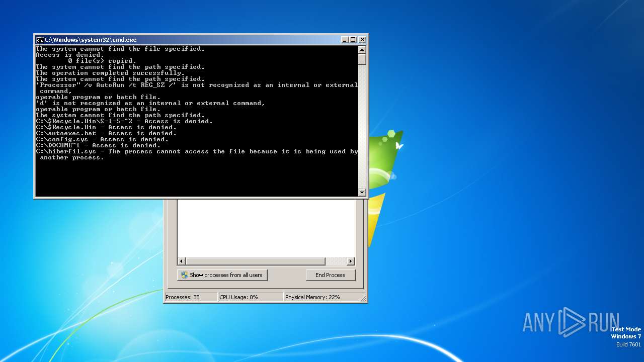Click '0 file(s) copied.' line in cmd
Viewport: 644px width, 362px height.
pyautogui.click(x=102, y=61)
